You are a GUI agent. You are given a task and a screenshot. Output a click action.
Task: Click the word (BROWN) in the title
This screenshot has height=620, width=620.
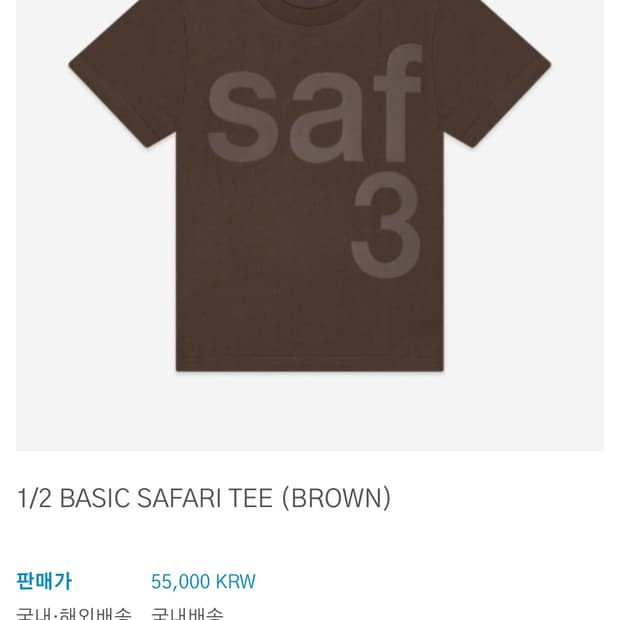click(336, 498)
